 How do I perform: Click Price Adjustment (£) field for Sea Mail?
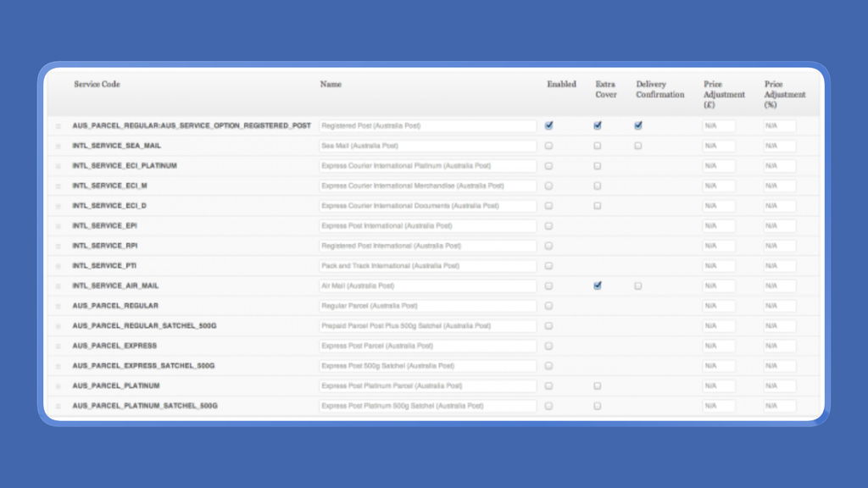tap(719, 146)
